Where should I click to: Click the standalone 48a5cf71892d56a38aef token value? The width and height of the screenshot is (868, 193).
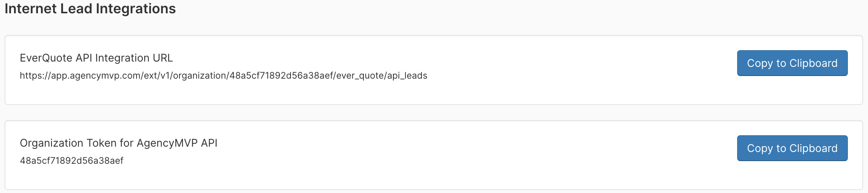72,161
